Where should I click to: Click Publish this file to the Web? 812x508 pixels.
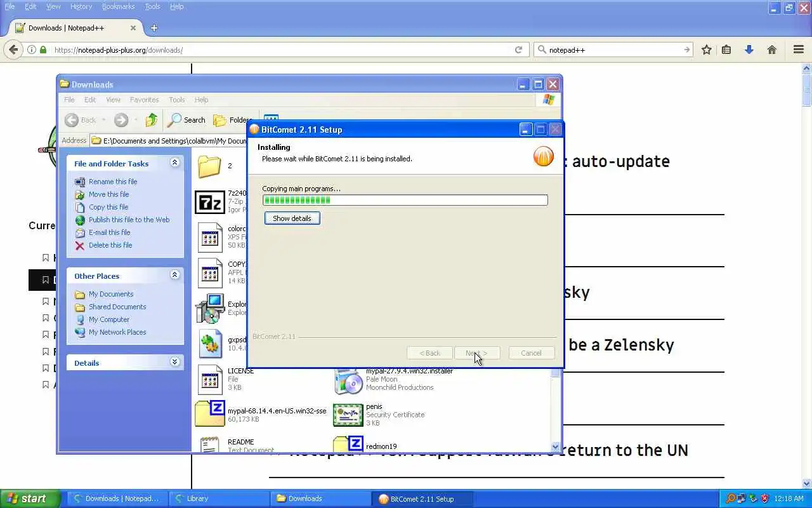(129, 220)
